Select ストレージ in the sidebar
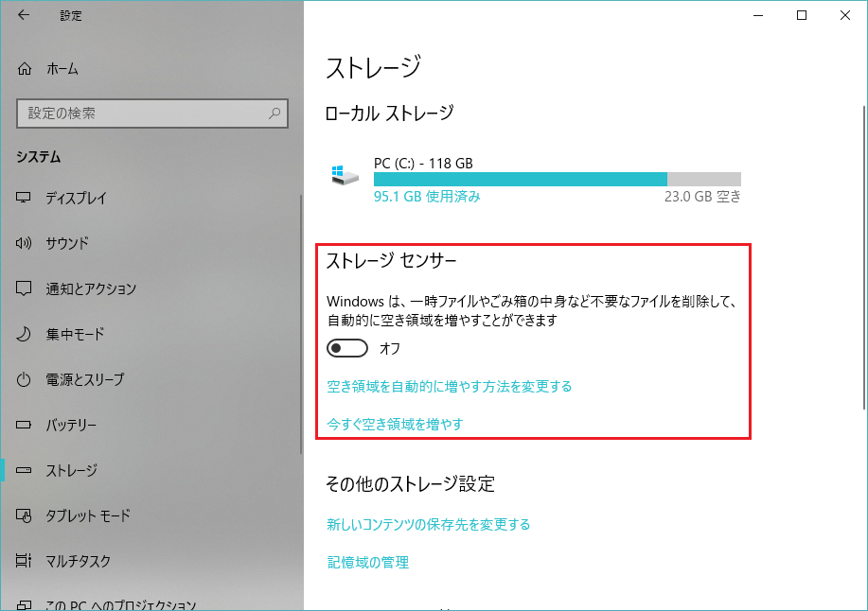 pyautogui.click(x=72, y=470)
